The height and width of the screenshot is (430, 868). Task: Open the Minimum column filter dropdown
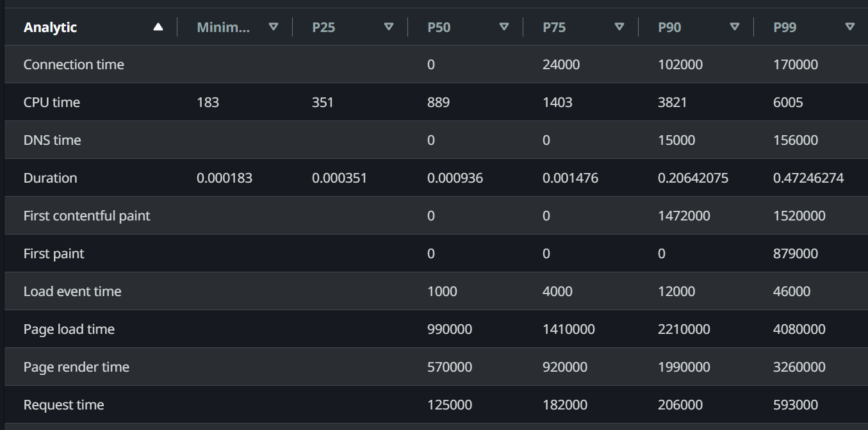click(x=274, y=27)
